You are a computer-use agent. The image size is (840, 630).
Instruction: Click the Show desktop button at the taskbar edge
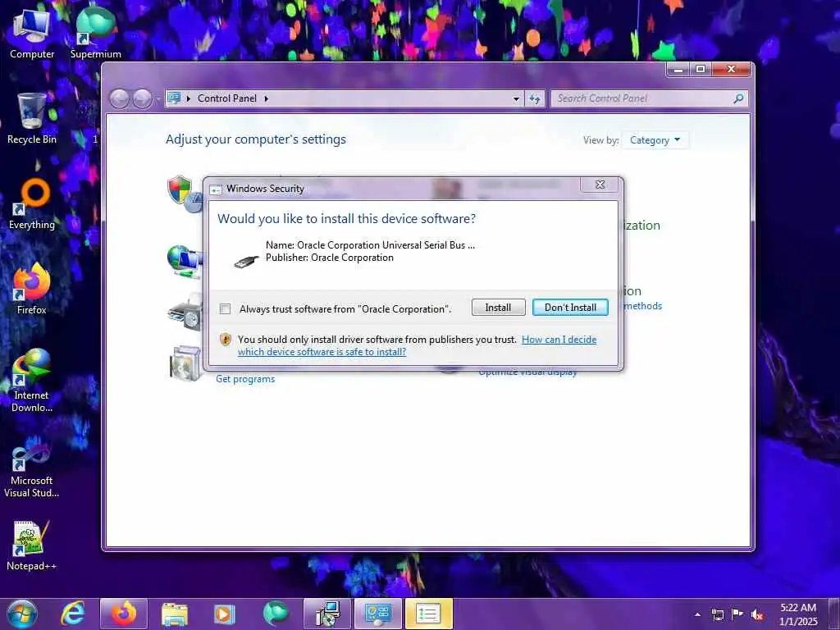tap(835, 614)
